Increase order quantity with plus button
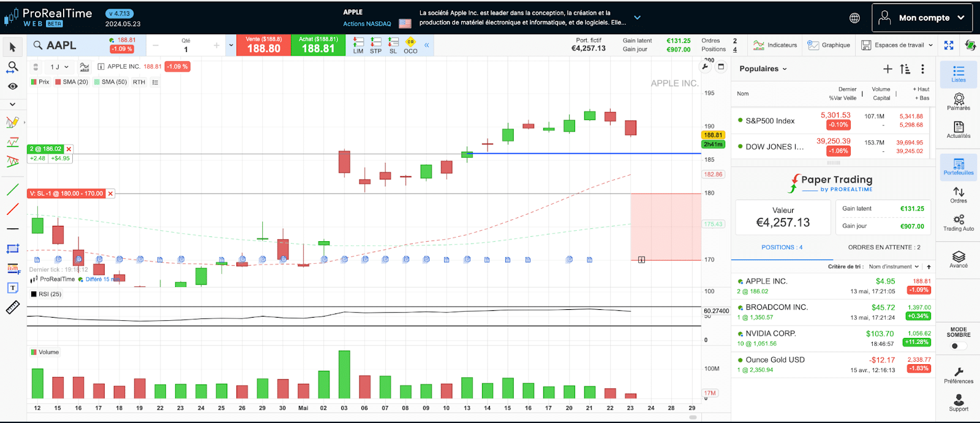The height and width of the screenshot is (423, 980). [216, 45]
